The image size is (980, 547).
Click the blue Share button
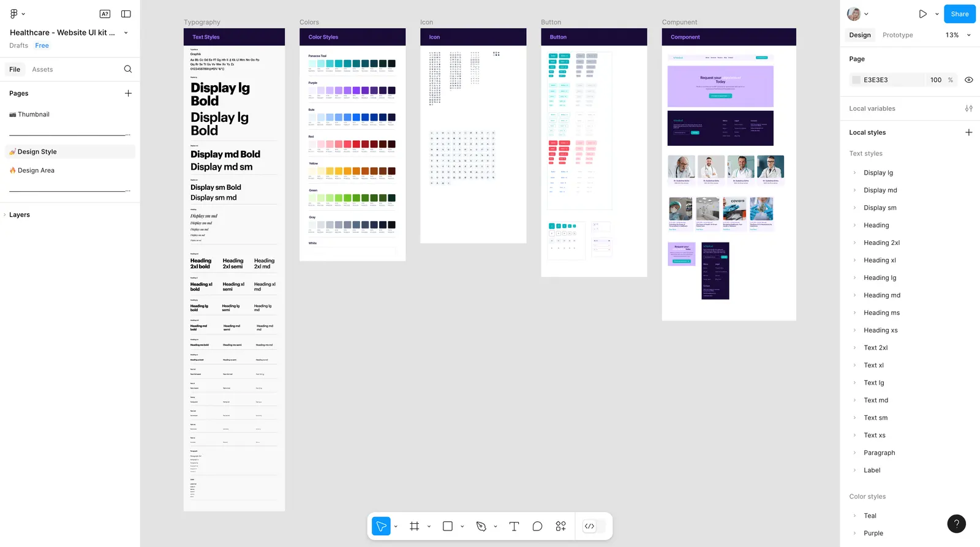[x=960, y=13]
